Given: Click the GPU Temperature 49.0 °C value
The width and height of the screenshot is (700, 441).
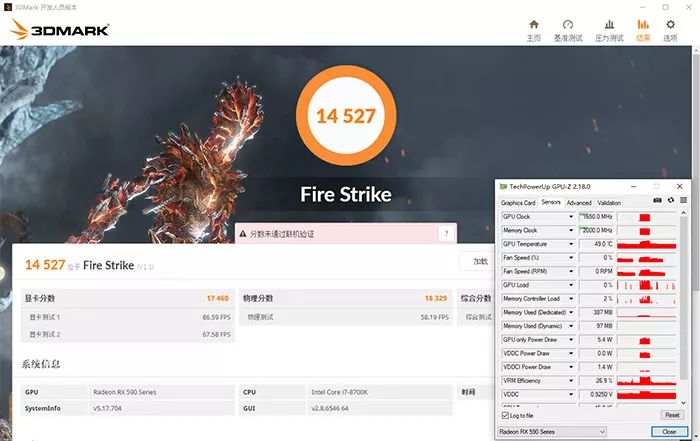Looking at the screenshot, I should pyautogui.click(x=596, y=244).
